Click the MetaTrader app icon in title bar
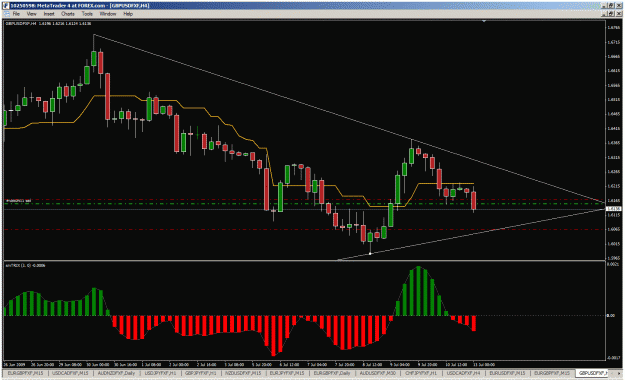Viewport: 625px width, 380px height. (6, 6)
